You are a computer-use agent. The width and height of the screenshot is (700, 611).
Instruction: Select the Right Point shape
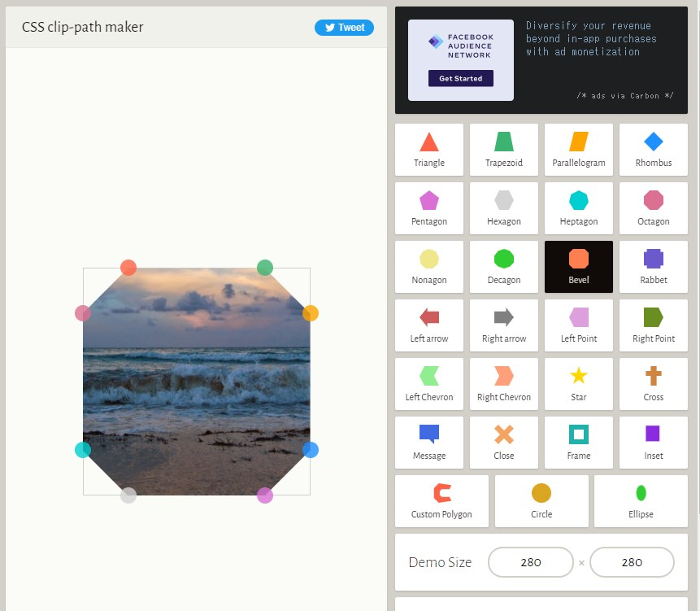[653, 325]
